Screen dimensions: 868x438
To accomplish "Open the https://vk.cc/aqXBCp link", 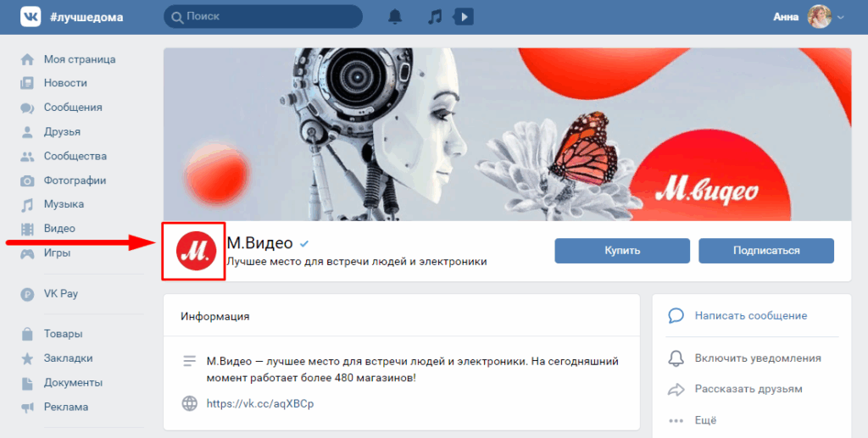I will coord(260,404).
